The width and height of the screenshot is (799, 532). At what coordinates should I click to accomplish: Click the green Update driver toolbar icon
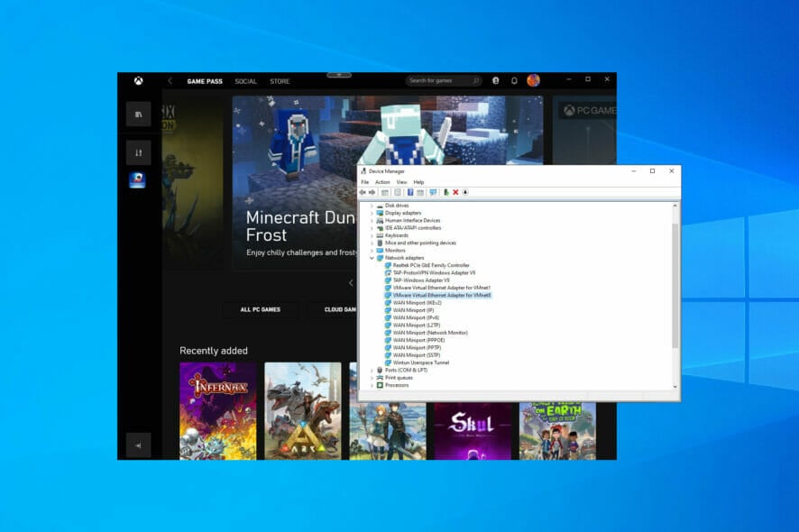(x=445, y=193)
